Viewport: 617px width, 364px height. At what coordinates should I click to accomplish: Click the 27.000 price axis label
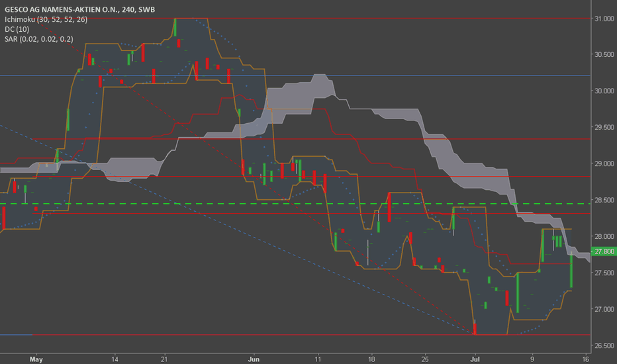pyautogui.click(x=604, y=309)
